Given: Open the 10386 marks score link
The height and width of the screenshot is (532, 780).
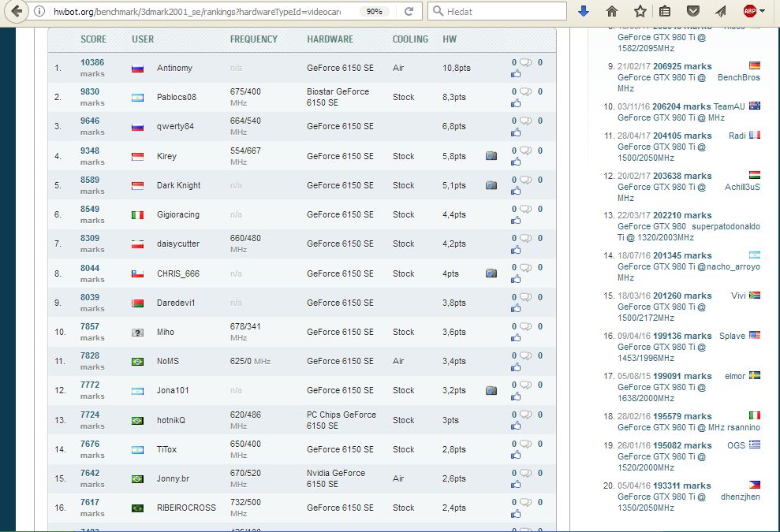Looking at the screenshot, I should coord(92,62).
